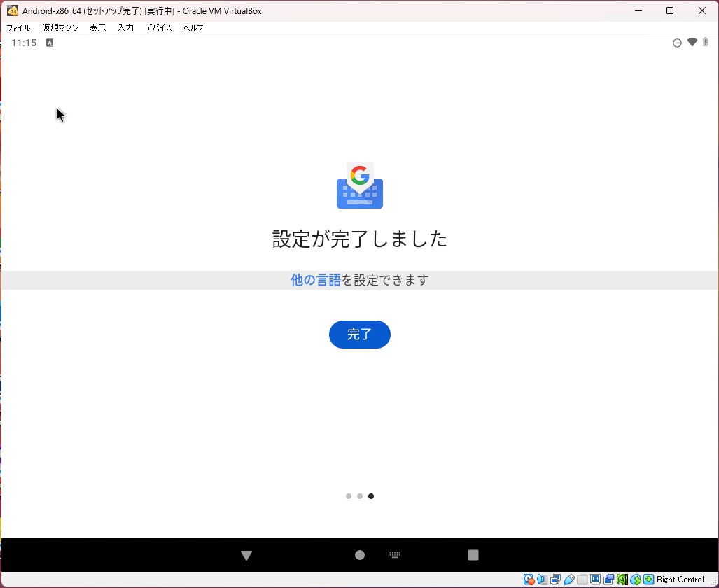Screen dimensions: 719x588
Task: Open the 仮想マシン menu
Action: (x=60, y=28)
